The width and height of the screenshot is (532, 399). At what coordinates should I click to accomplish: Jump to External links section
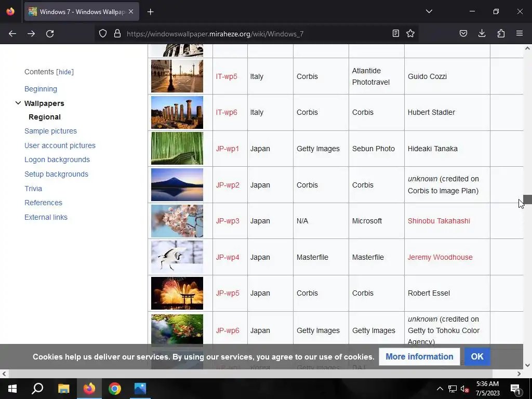pos(46,217)
